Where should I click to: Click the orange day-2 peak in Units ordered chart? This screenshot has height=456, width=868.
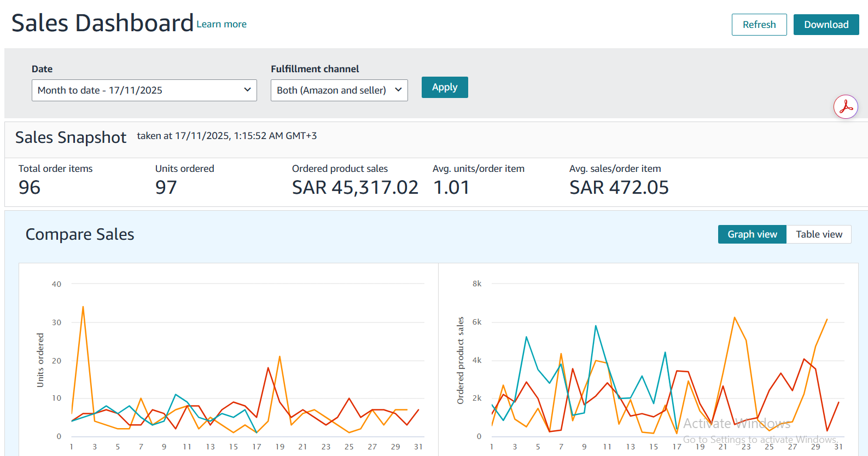coord(83,307)
